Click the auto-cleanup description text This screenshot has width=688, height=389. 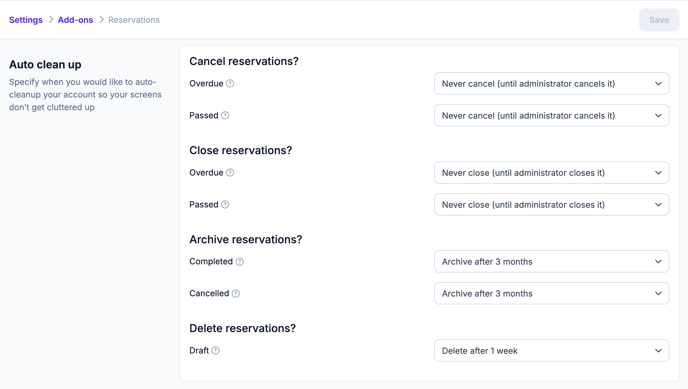85,94
